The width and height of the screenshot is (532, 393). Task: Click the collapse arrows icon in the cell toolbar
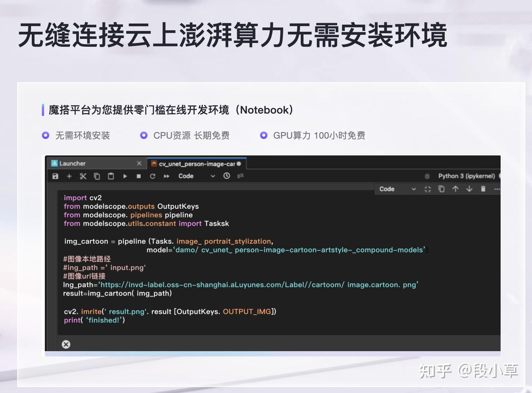coord(428,189)
